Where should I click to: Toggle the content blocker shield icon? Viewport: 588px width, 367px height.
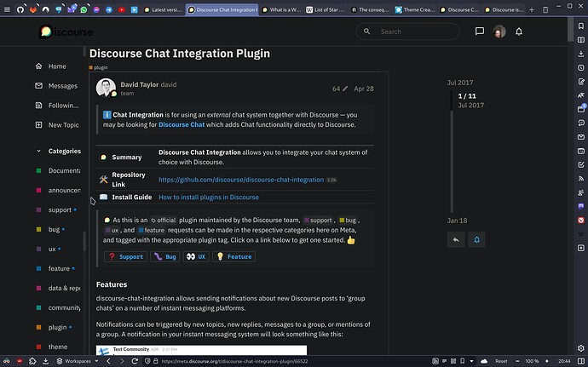147,361
